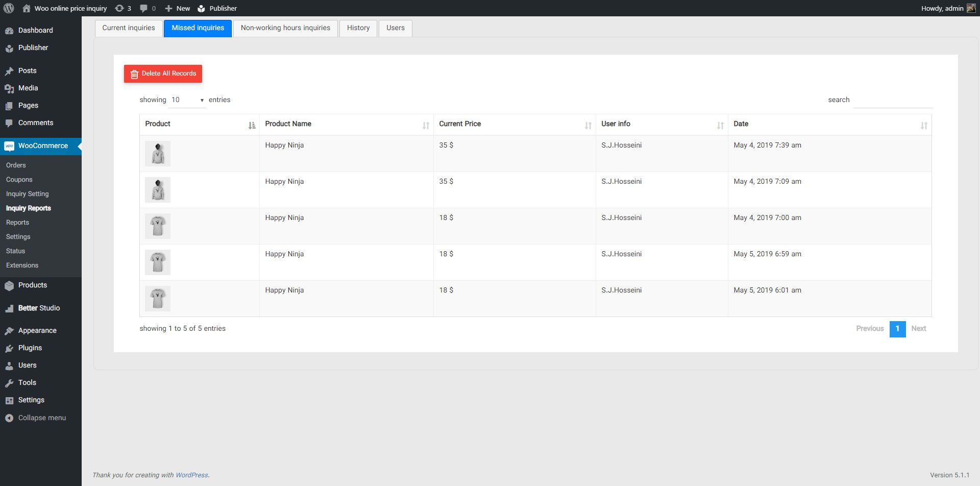
Task: Click the home icon beside site name
Action: click(27, 8)
